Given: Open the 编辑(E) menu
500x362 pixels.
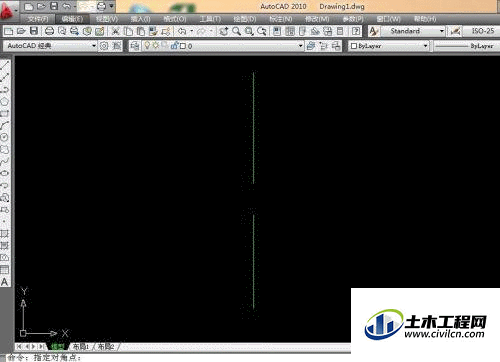Looking at the screenshot, I should click(x=72, y=19).
